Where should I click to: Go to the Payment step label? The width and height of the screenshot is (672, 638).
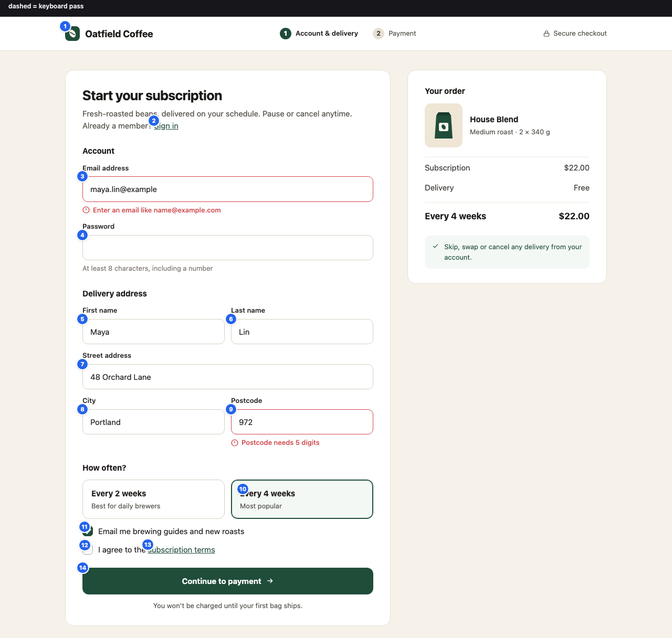tap(402, 34)
